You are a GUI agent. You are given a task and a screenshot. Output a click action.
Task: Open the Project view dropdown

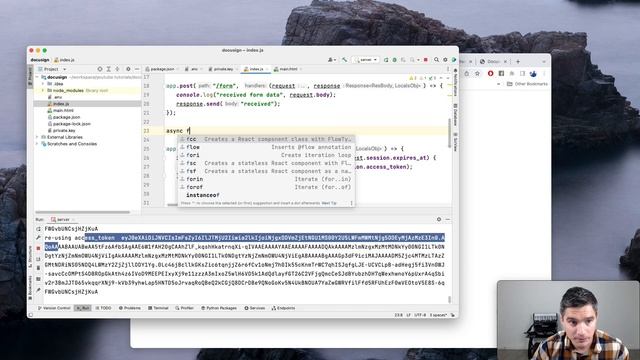pos(52,69)
